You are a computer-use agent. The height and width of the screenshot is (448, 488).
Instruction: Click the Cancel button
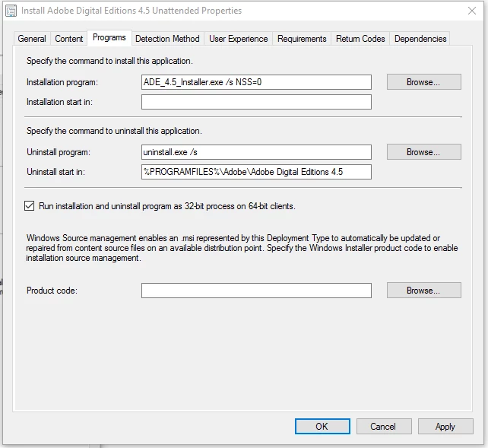[x=384, y=426]
